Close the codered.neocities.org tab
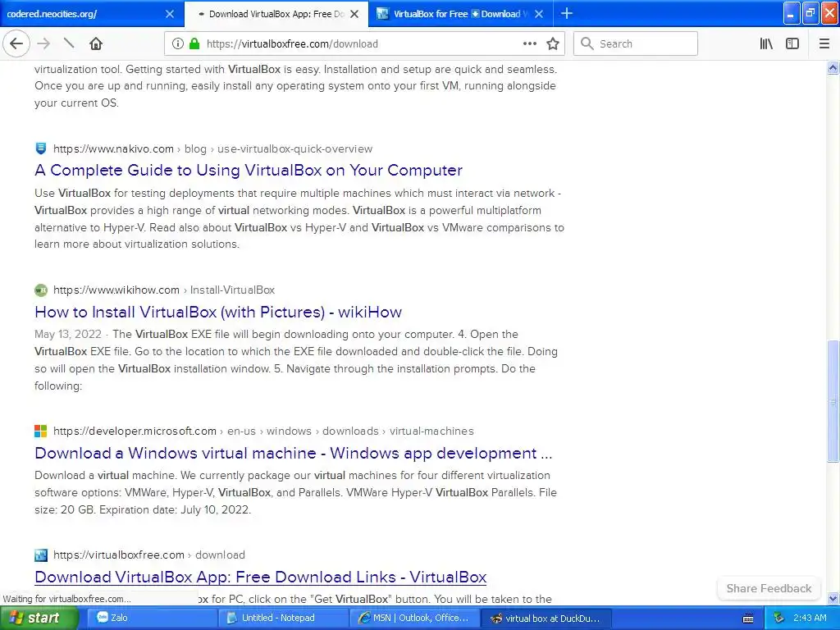This screenshot has width=840, height=630. (x=170, y=14)
